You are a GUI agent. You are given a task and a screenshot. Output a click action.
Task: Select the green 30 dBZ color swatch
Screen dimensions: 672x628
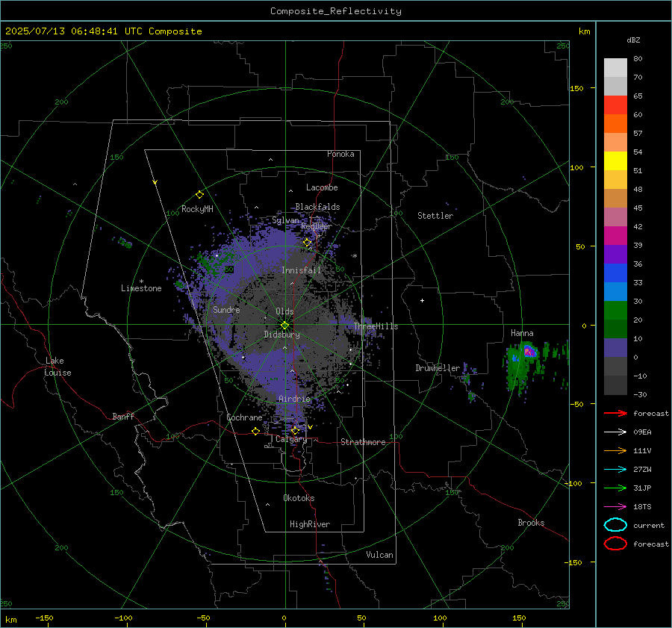click(615, 310)
